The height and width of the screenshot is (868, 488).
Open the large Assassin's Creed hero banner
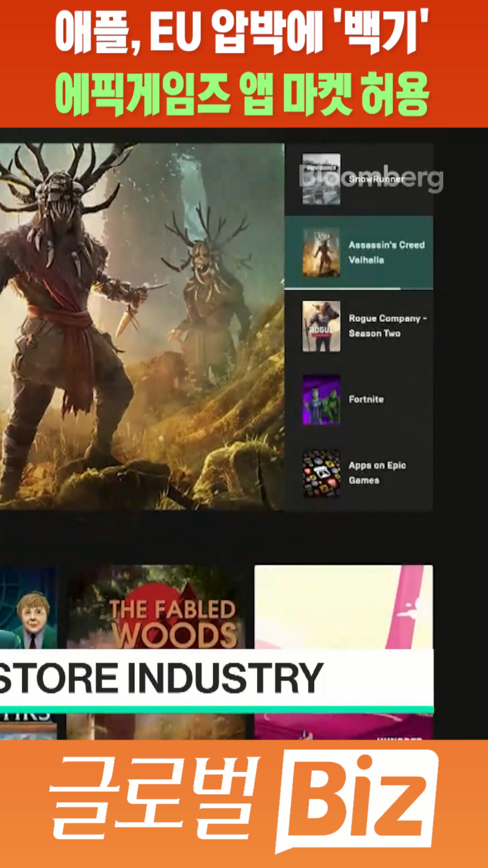point(142,325)
